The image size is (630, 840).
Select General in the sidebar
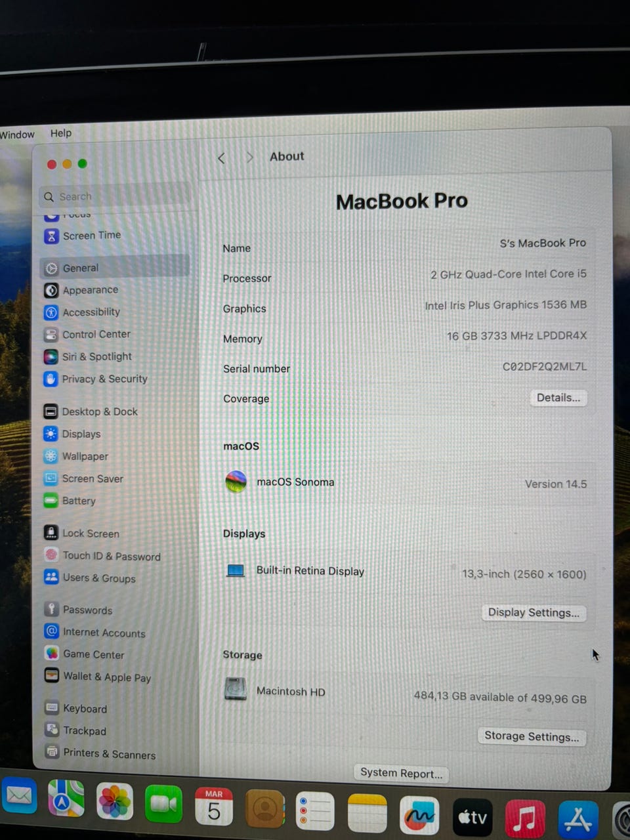click(115, 267)
